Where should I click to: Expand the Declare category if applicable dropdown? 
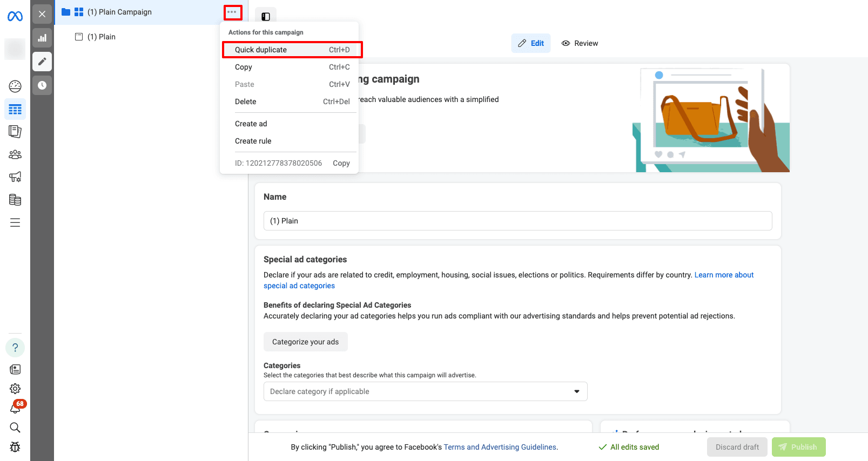(425, 391)
